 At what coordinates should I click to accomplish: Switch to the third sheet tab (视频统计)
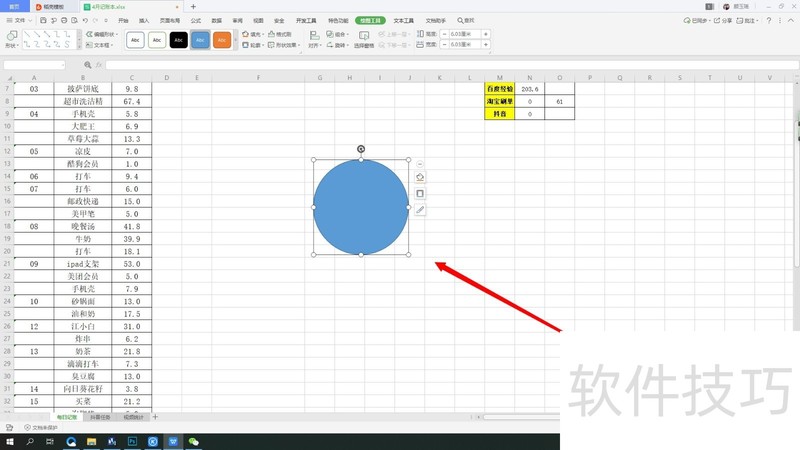(133, 417)
